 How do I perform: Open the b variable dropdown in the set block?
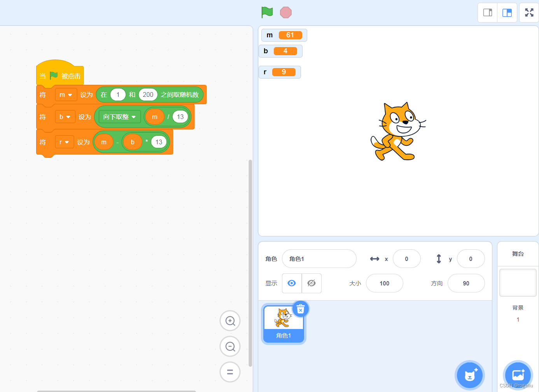coord(65,117)
